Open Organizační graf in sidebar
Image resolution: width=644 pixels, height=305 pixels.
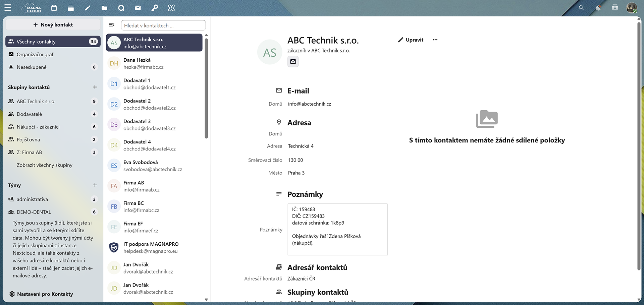(35, 54)
